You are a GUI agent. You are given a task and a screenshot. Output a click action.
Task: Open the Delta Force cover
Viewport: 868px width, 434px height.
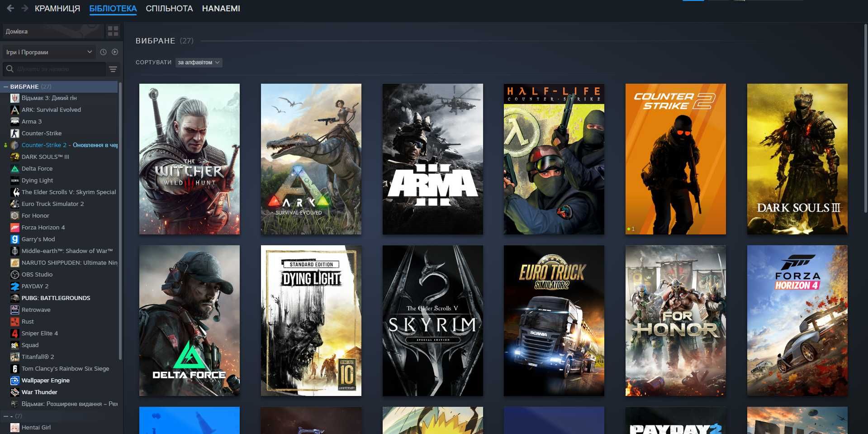(190, 321)
